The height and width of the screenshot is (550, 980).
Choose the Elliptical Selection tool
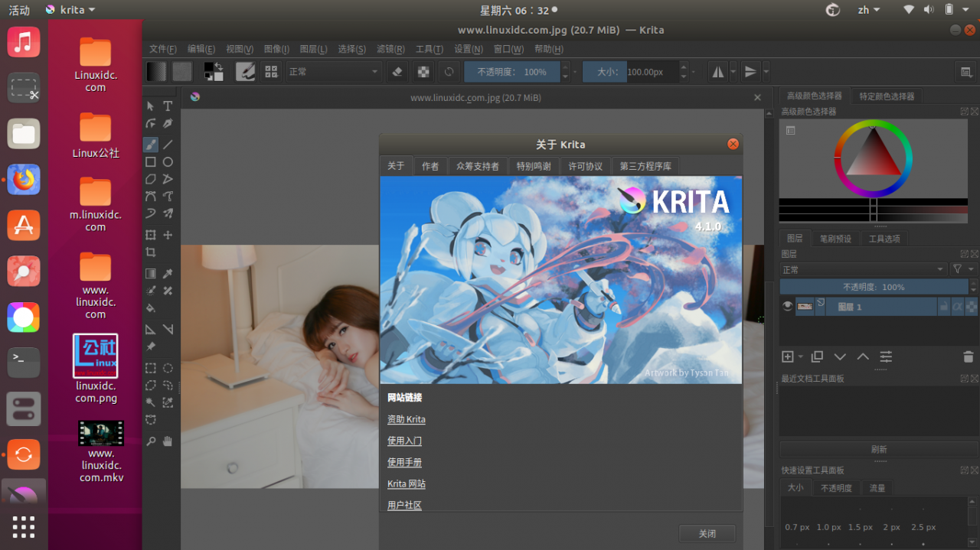click(x=168, y=368)
